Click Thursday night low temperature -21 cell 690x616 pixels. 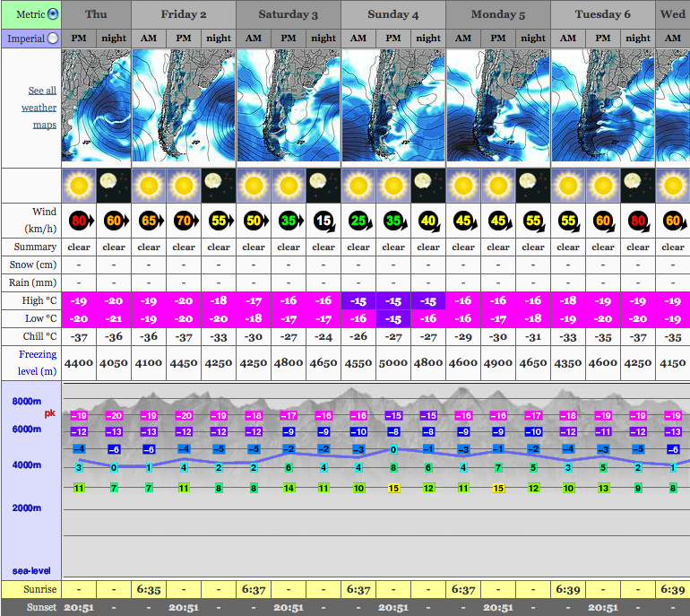pos(114,319)
